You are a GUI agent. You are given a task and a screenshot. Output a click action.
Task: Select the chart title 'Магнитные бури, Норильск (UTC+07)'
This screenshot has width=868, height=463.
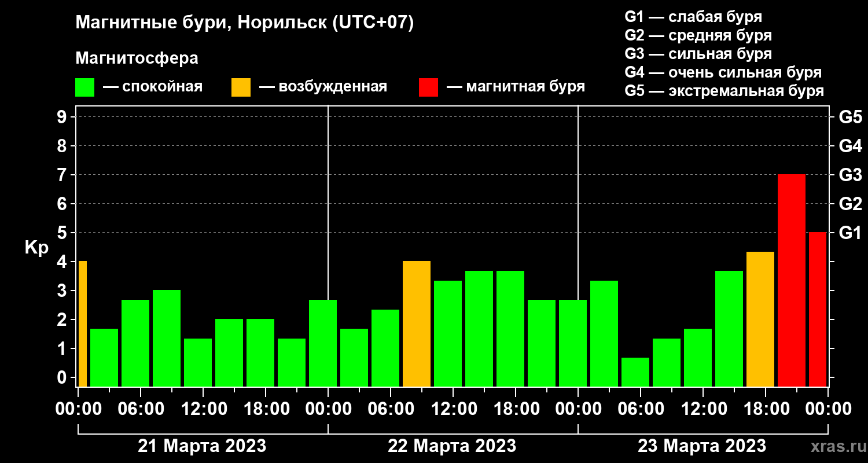[x=245, y=24]
